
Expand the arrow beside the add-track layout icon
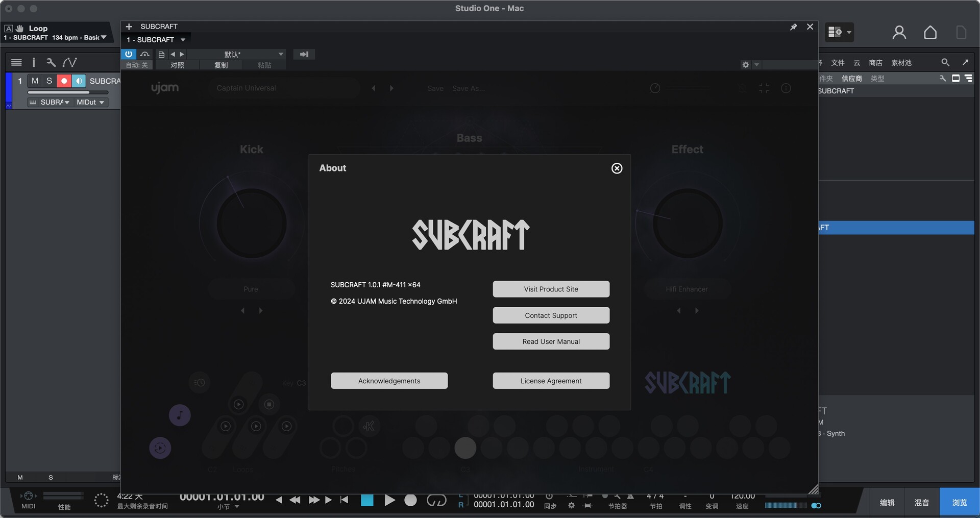(849, 32)
